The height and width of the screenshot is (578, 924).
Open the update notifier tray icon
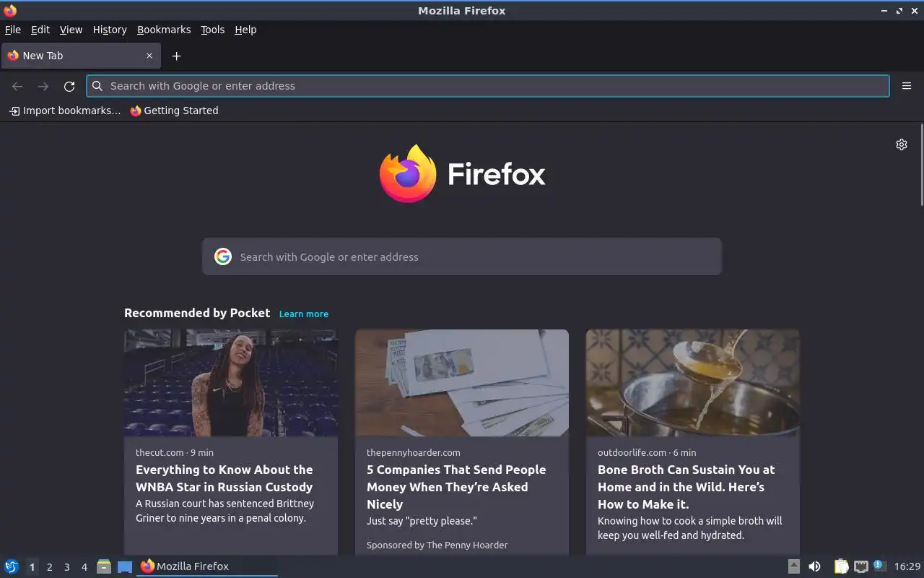tap(879, 566)
